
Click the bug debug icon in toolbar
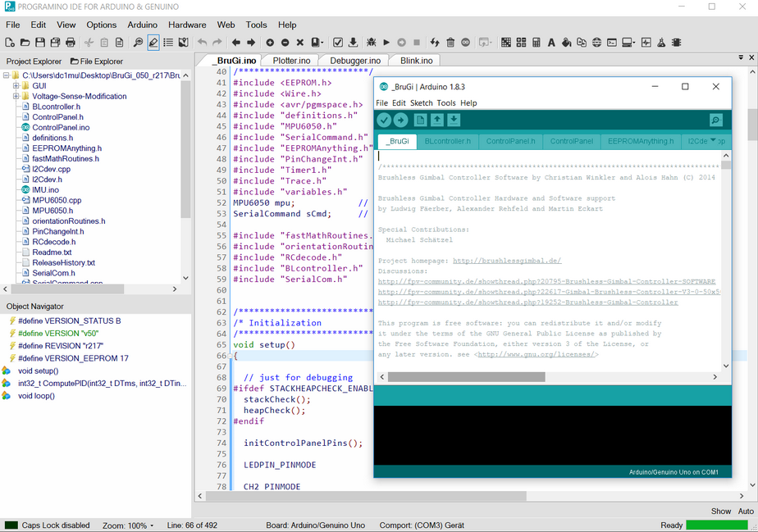point(371,43)
